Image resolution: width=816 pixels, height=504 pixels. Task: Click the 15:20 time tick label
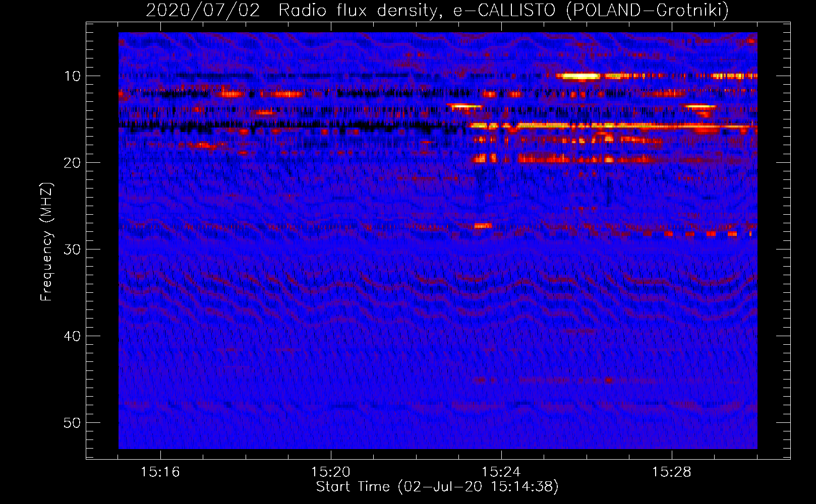point(331,472)
